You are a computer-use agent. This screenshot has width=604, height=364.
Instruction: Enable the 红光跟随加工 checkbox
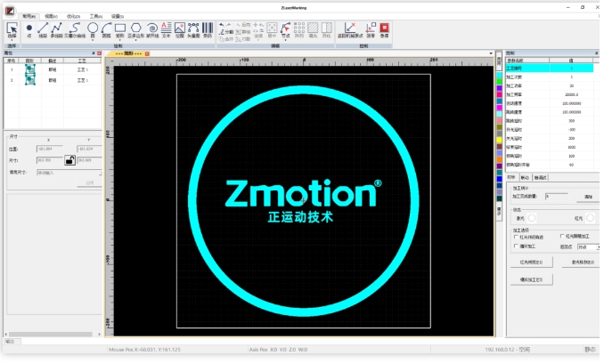coord(562,236)
